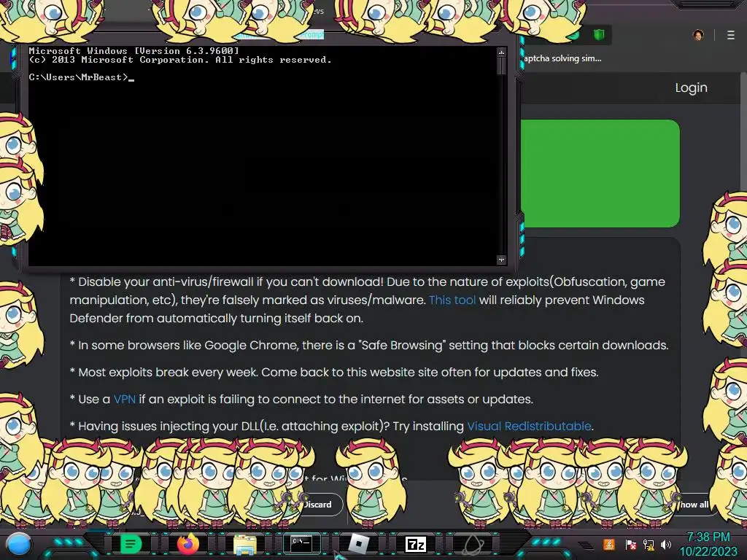Open the network tray icon
Viewport: 747px width, 560px height.
[649, 544]
